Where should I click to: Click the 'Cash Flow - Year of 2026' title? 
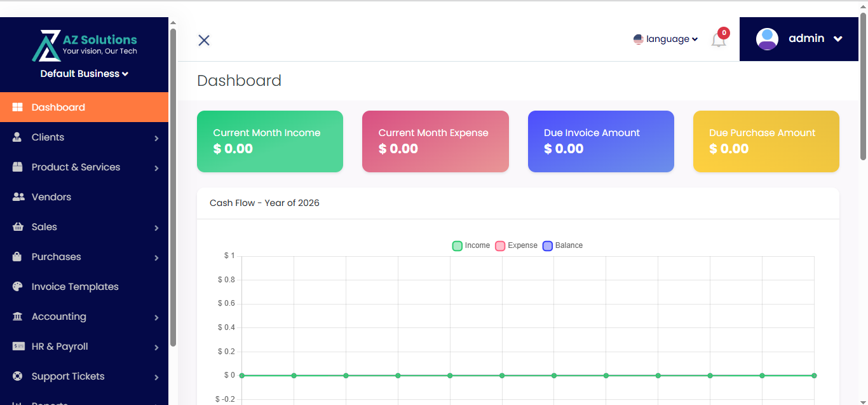click(x=264, y=203)
